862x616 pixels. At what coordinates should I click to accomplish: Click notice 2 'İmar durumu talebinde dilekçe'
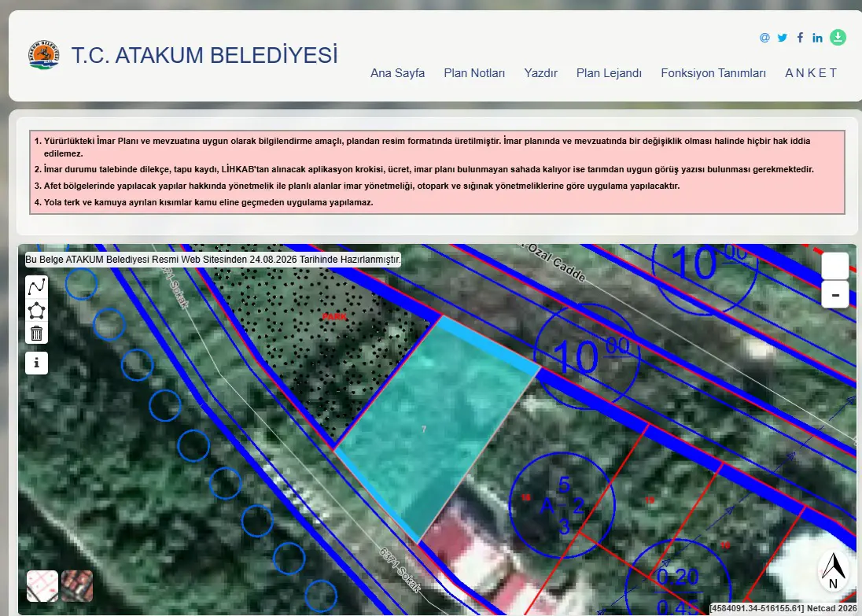tap(429, 169)
